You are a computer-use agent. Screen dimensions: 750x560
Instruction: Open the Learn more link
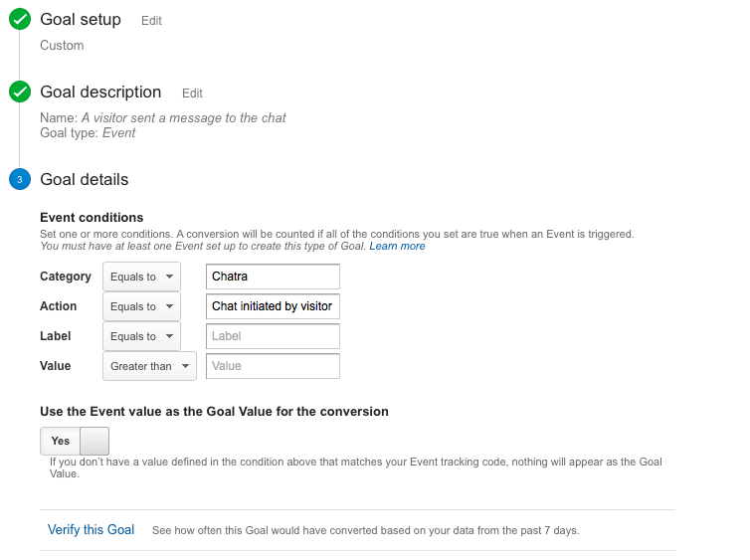tap(397, 246)
